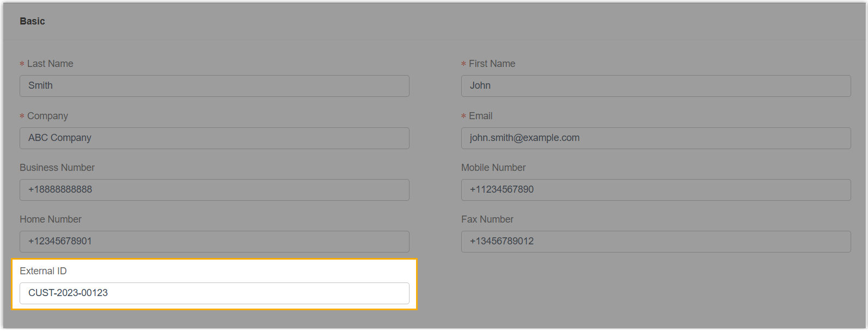Focus the highlighted External ID field
Viewport: 868px width, 332px height.
coord(214,293)
